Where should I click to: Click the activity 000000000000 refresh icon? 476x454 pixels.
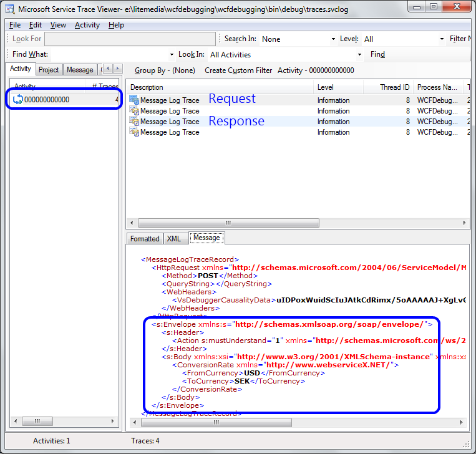[x=18, y=100]
